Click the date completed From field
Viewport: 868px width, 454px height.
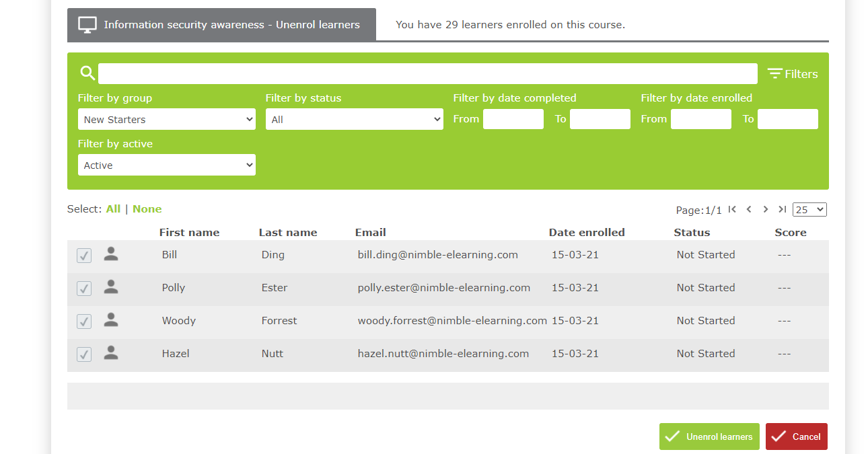point(513,118)
